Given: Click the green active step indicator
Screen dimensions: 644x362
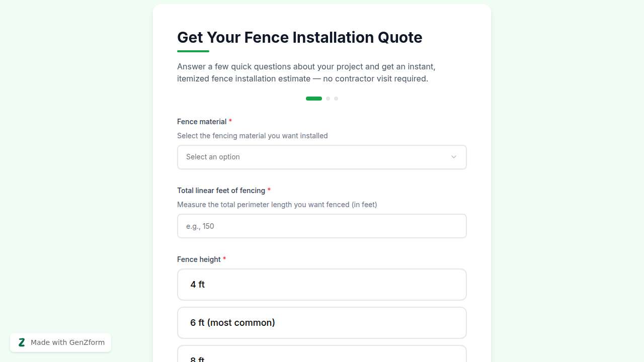Looking at the screenshot, I should [x=313, y=99].
